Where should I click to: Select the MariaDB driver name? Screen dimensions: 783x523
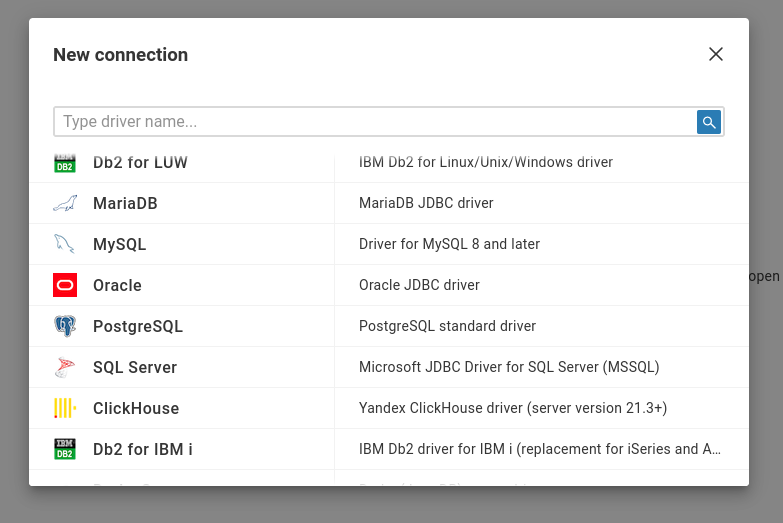pos(125,203)
